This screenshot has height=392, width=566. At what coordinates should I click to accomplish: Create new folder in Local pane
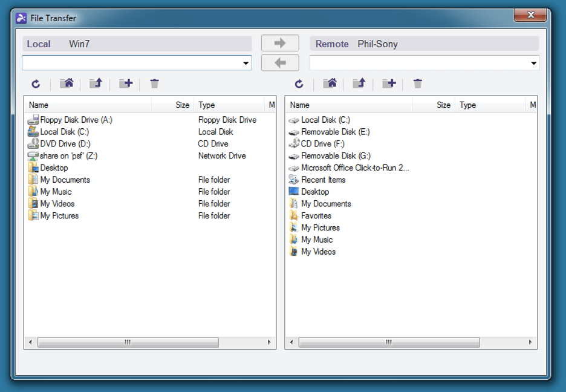pyautogui.click(x=125, y=83)
